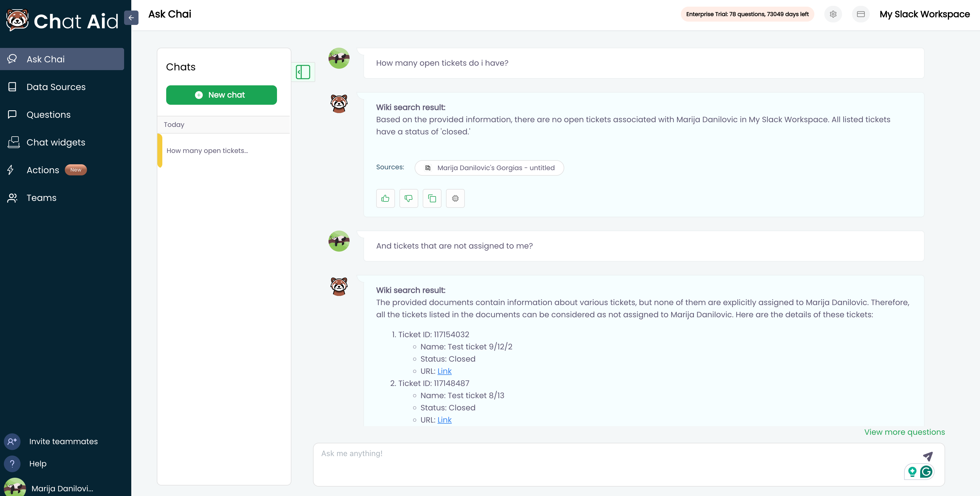Go to Data Sources
Viewport: 980px width, 496px height.
point(56,87)
